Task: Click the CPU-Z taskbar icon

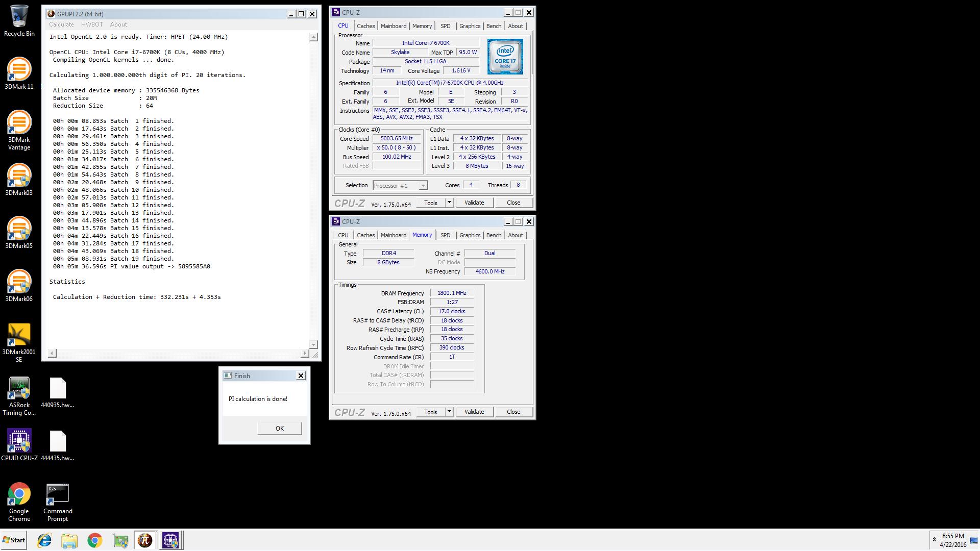Action: (x=170, y=540)
